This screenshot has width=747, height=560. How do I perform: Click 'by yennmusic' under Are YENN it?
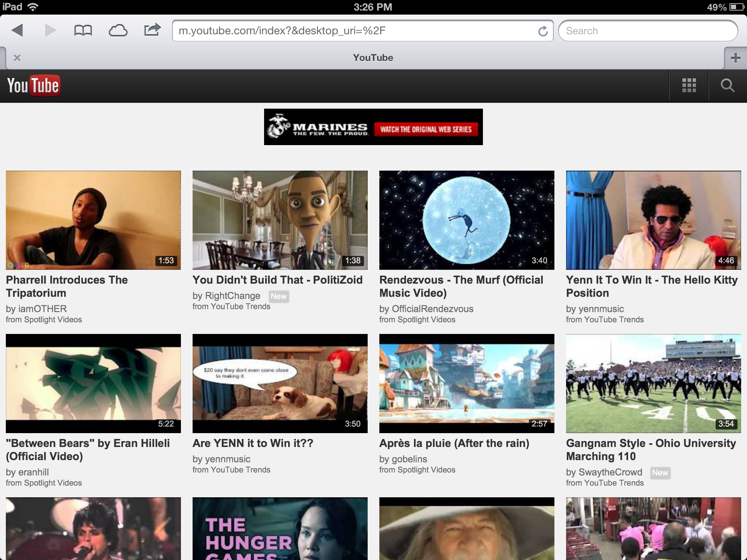(x=221, y=459)
